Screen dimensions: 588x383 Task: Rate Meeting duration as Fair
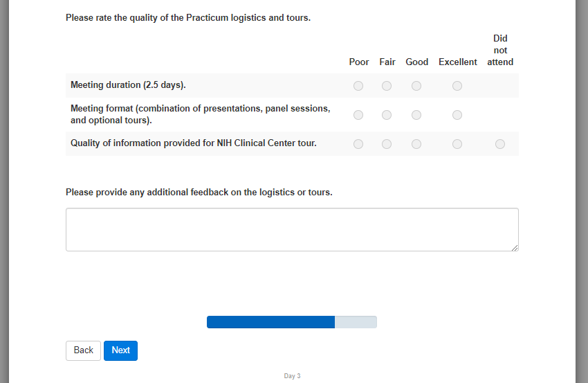pyautogui.click(x=387, y=86)
